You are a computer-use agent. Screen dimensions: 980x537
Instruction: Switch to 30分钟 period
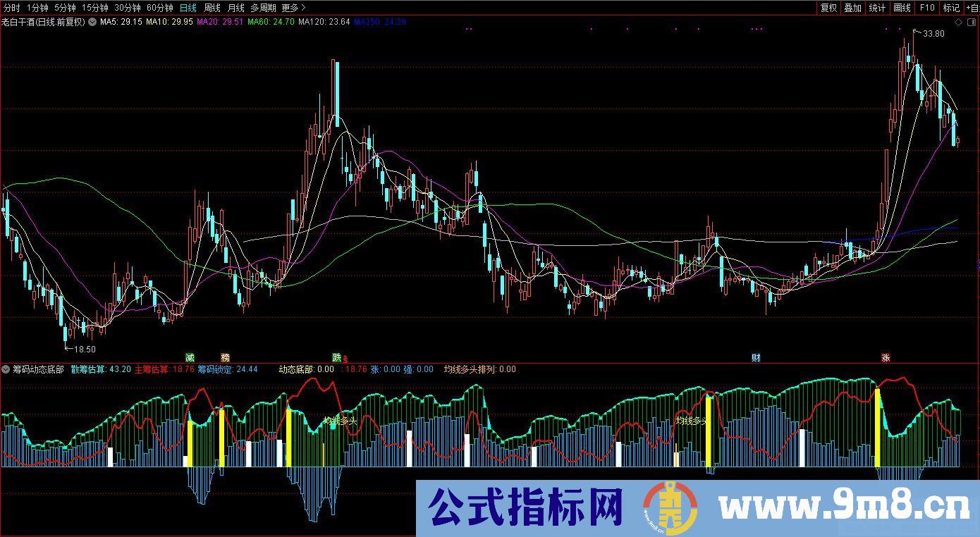pyautogui.click(x=128, y=8)
